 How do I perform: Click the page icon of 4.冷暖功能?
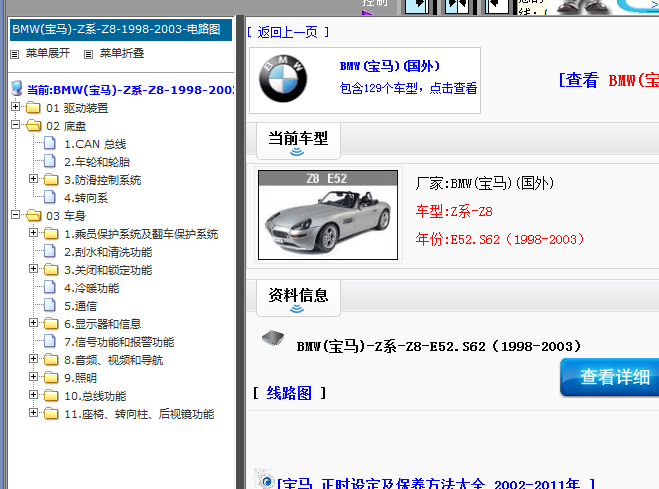(50, 287)
